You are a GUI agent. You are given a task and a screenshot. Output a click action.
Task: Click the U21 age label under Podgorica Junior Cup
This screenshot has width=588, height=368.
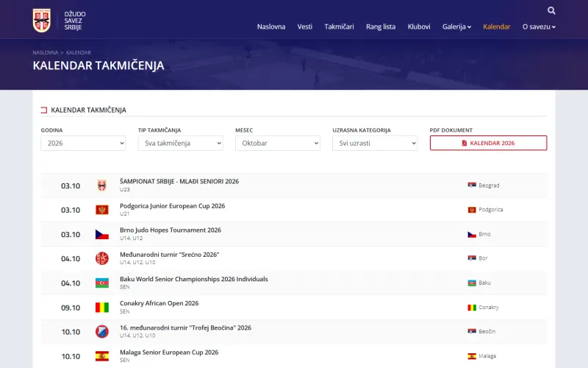124,213
